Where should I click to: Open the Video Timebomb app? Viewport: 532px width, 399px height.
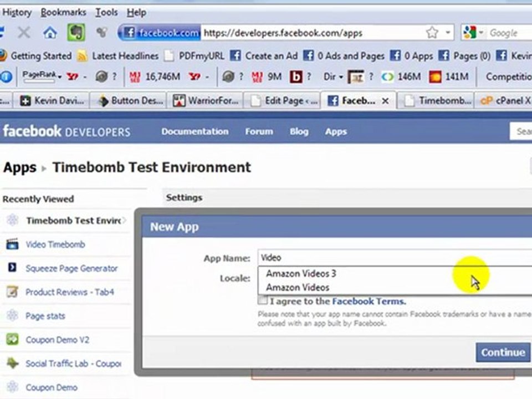point(55,244)
